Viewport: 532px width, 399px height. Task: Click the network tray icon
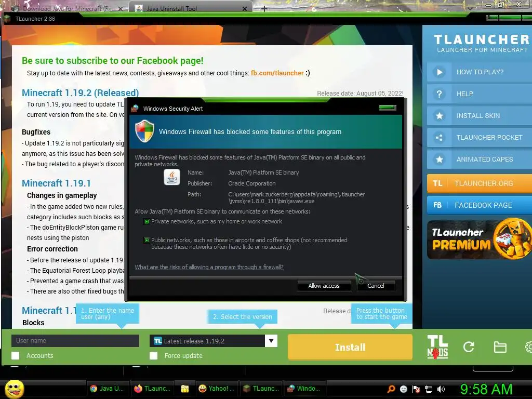429,389
